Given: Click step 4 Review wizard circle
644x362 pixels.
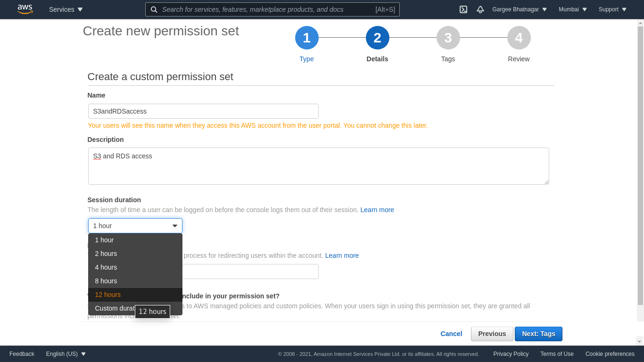Looking at the screenshot, I should coord(519,38).
